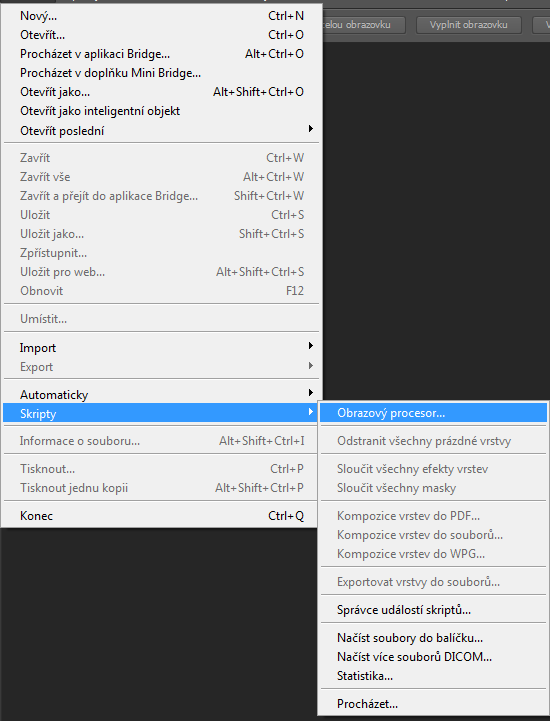
Task: Click the Vyplnit obrazovku button
Action: click(x=469, y=25)
